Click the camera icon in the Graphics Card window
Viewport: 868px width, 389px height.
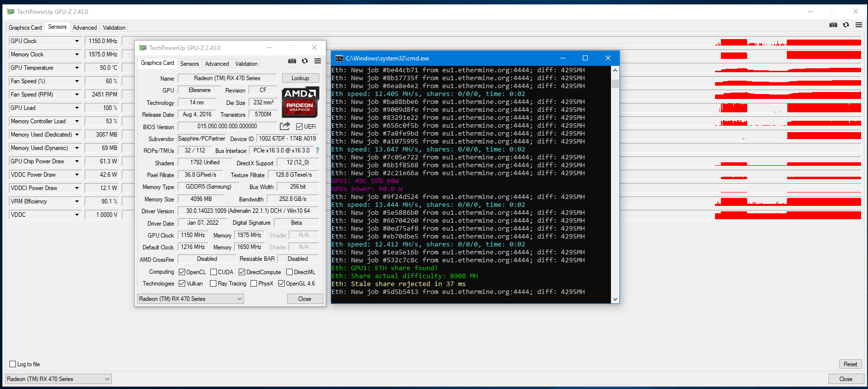(292, 61)
